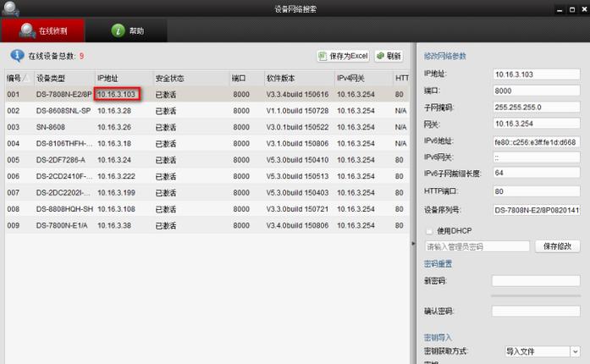Open the online detection tab

(x=43, y=30)
